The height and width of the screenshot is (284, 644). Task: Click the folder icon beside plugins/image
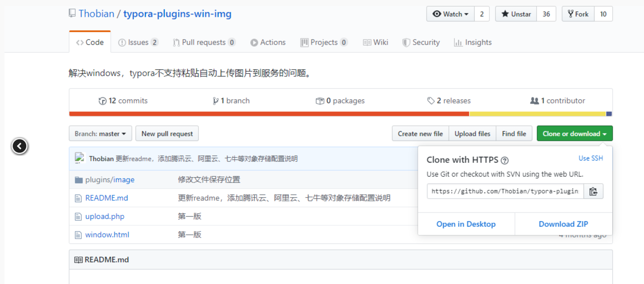click(x=78, y=180)
